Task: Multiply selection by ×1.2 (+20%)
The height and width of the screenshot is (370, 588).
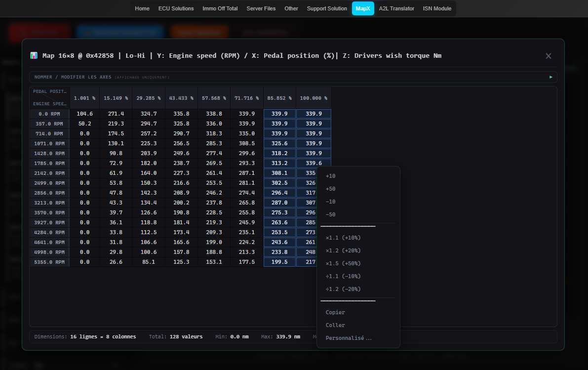Action: (358, 250)
